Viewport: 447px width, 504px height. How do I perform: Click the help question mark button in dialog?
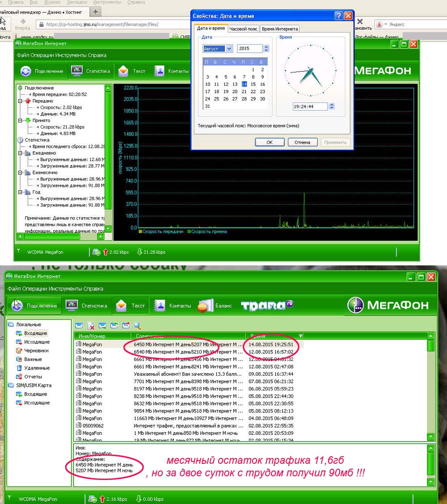[339, 16]
